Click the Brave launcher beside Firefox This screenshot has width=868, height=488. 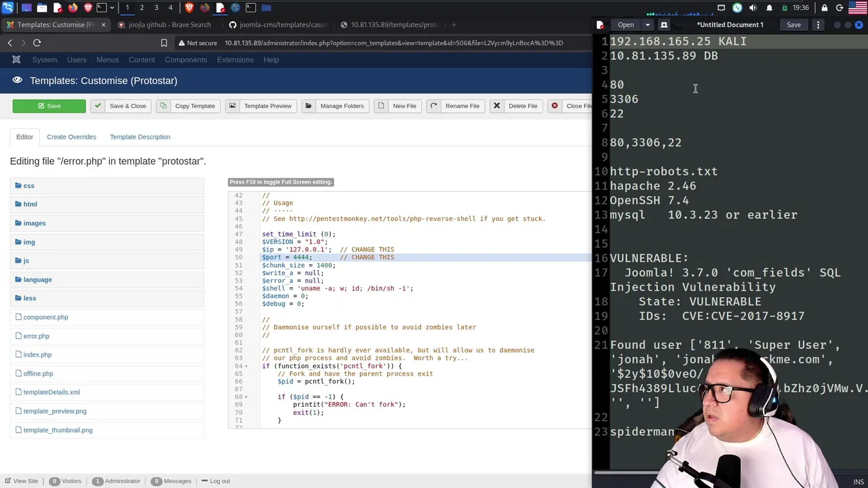click(x=88, y=7)
